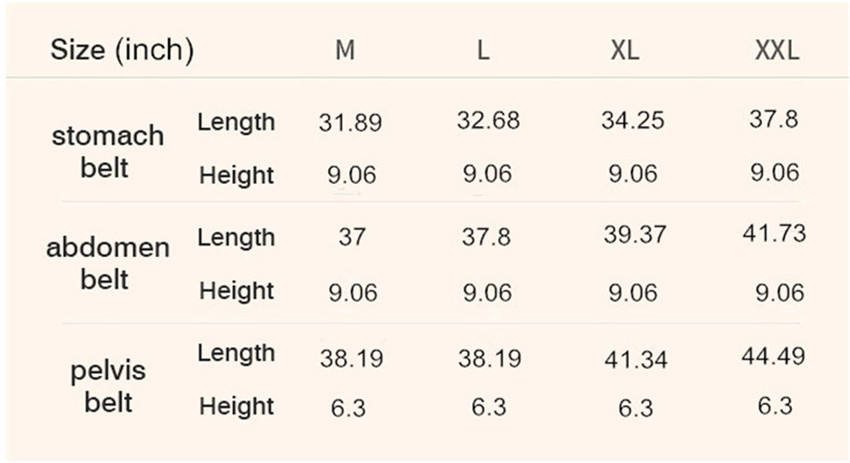Click the 39.37 abdomen belt length cell
850x463 pixels.
[x=632, y=237]
